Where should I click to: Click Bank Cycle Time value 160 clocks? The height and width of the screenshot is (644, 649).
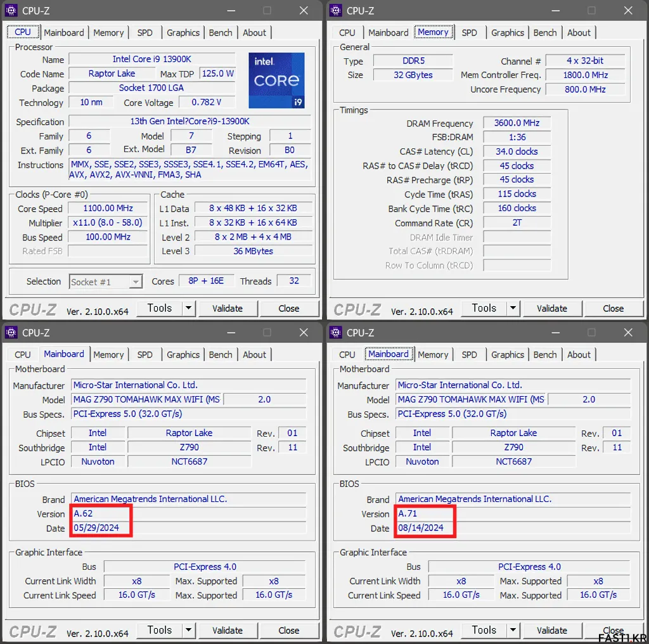517,208
